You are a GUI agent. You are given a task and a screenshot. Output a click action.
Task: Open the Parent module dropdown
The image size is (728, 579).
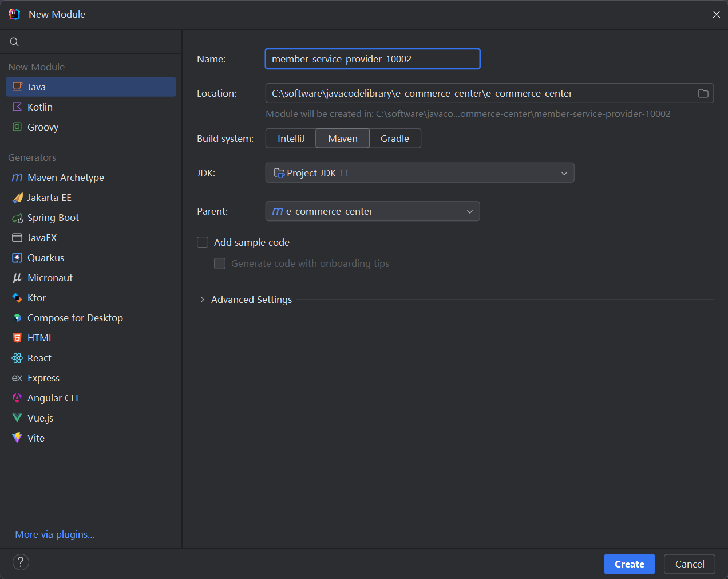[x=373, y=212]
